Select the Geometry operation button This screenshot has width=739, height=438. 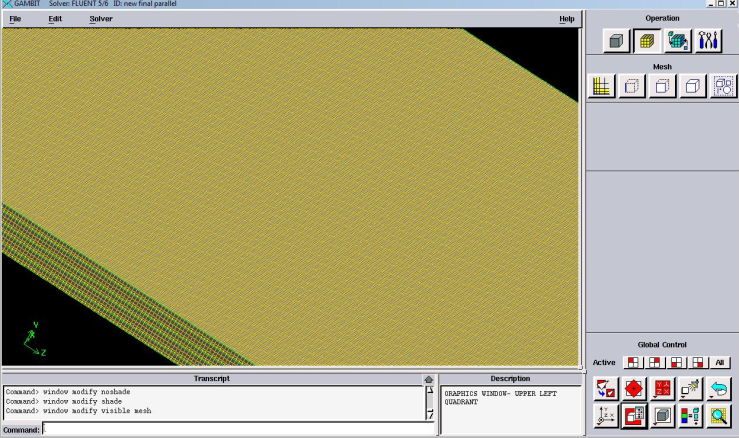tap(616, 41)
